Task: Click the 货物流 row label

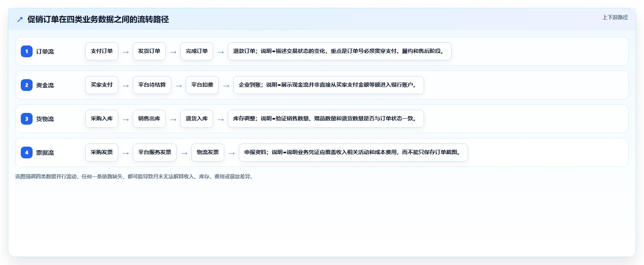Action: (45, 119)
